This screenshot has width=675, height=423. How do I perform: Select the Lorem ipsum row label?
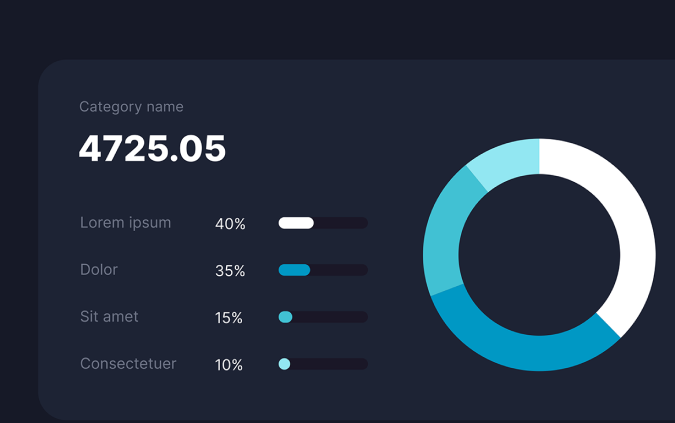point(125,223)
